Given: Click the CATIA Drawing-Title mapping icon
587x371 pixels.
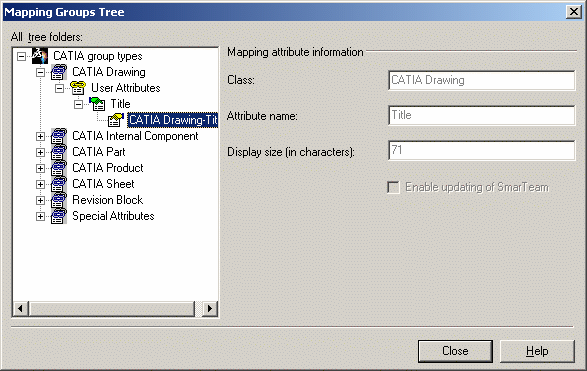Looking at the screenshot, I should (116, 120).
